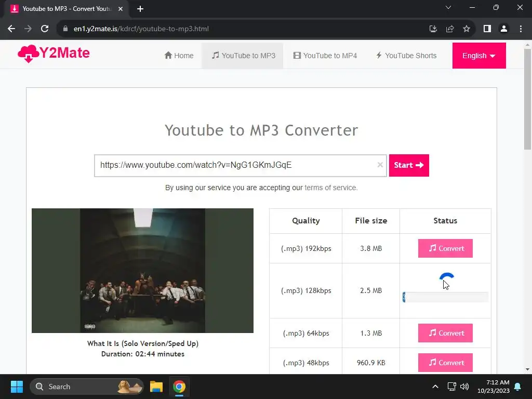532x399 pixels.
Task: Open the clock and date flyout
Action: click(x=494, y=387)
